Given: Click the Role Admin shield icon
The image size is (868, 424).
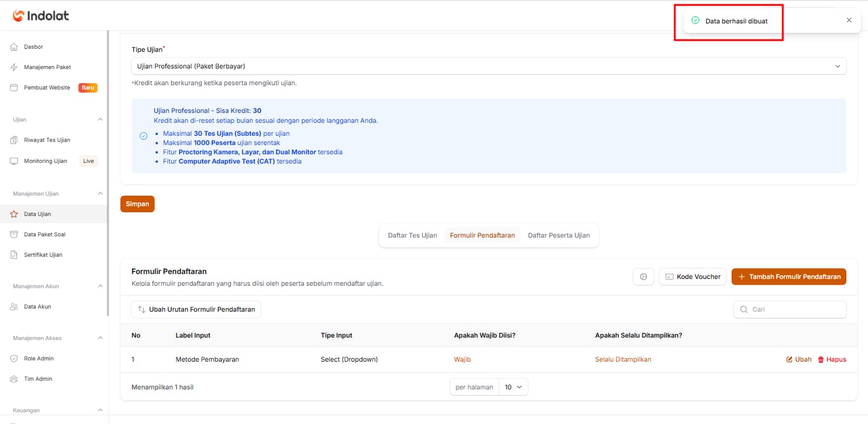Looking at the screenshot, I should 14,359.
